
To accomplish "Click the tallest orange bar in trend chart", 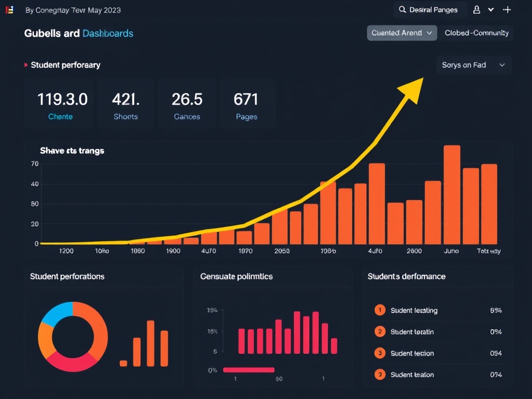I will pos(452,195).
